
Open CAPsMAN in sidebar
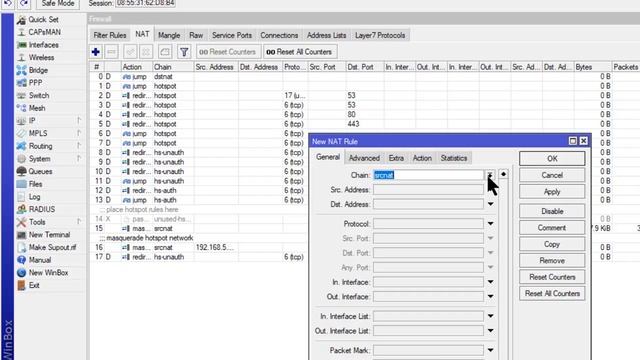[x=44, y=32]
